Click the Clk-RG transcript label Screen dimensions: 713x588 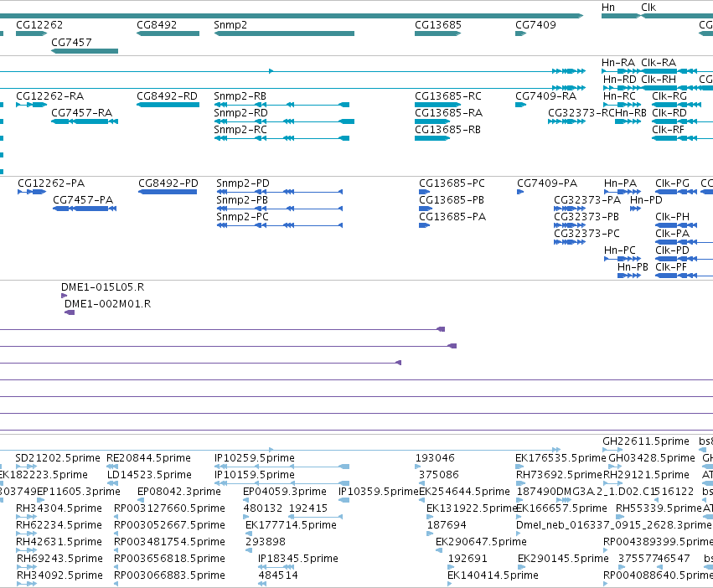(x=669, y=96)
